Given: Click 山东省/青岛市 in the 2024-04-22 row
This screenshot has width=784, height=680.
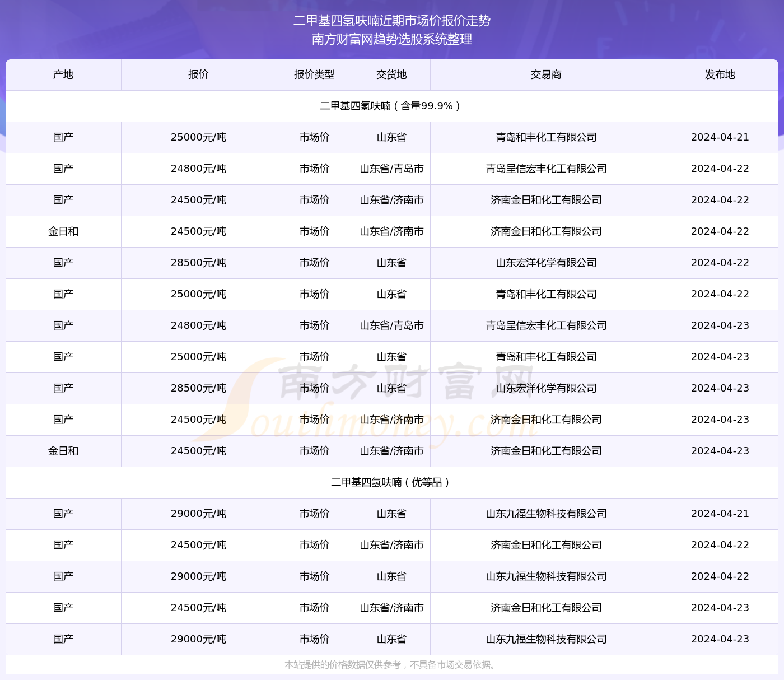Looking at the screenshot, I should click(391, 169).
